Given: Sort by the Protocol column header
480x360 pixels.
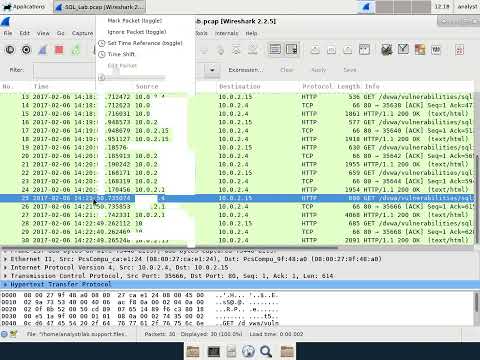Looking at the screenshot, I should pyautogui.click(x=317, y=86).
